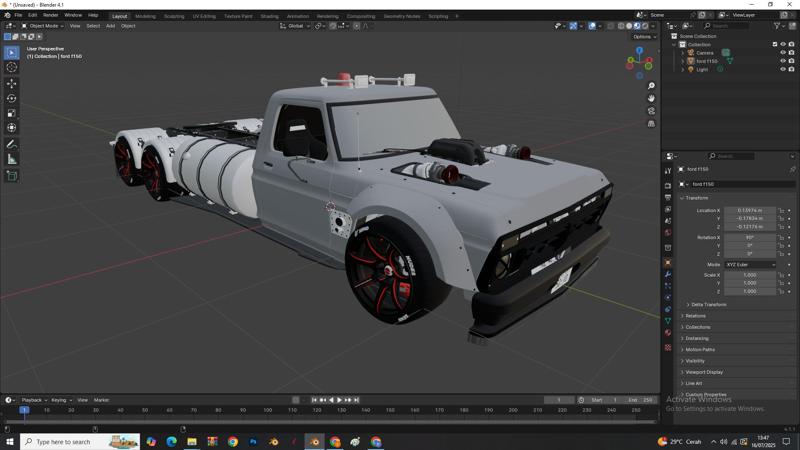Open the viewport Add menu

click(110, 26)
